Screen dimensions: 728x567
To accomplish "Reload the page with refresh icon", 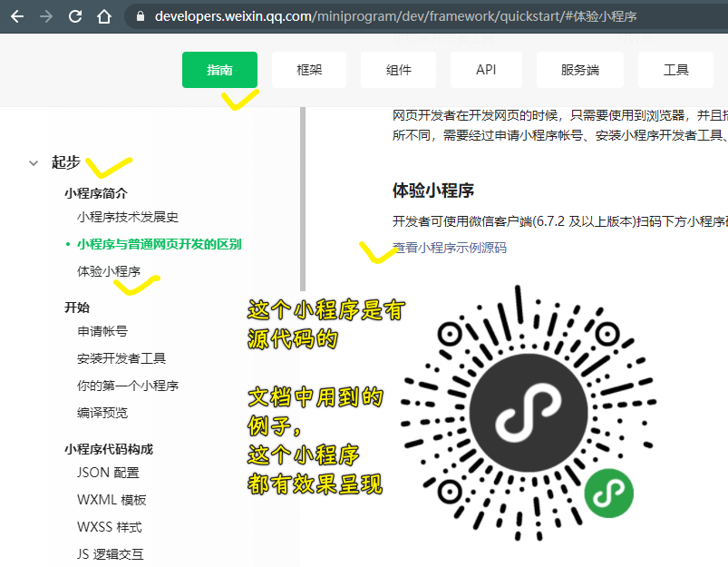I will coord(74,16).
